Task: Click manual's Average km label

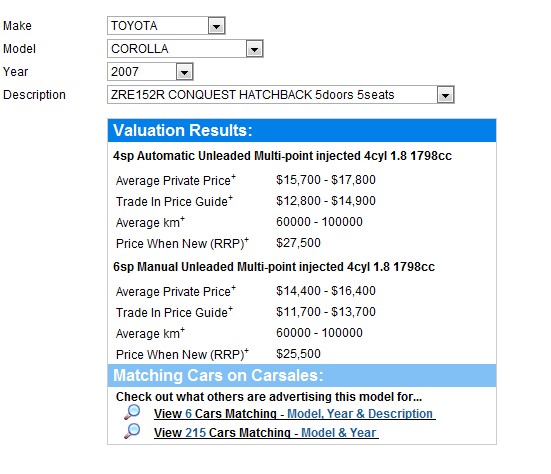Action: (x=150, y=333)
